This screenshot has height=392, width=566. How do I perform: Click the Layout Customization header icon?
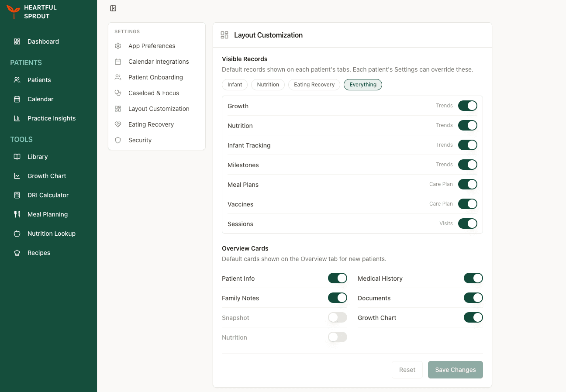click(224, 35)
